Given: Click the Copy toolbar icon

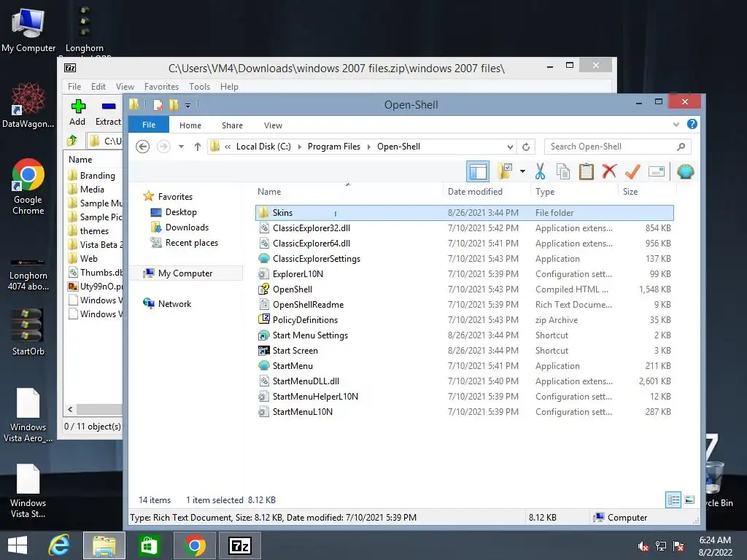Looking at the screenshot, I should coord(563,171).
